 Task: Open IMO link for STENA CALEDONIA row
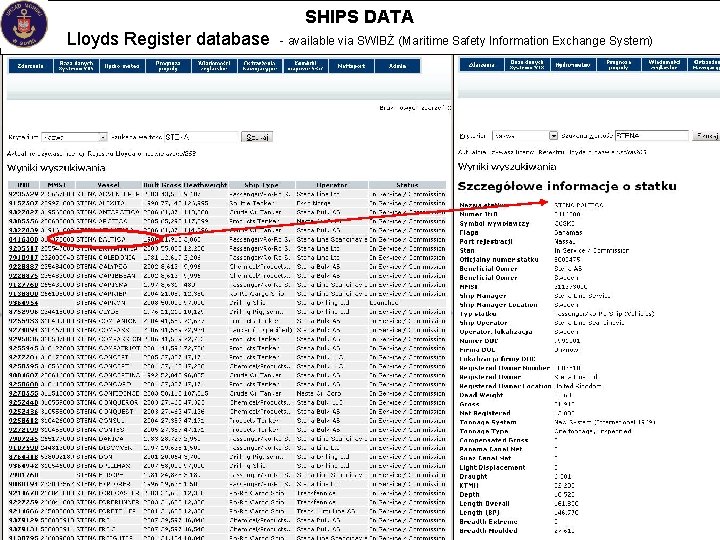tap(23, 258)
